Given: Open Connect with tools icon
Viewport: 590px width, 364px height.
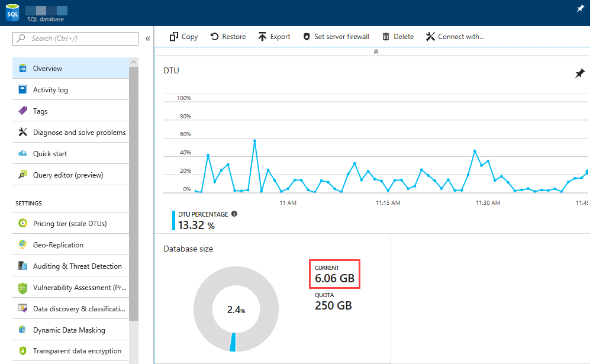Looking at the screenshot, I should (x=430, y=37).
